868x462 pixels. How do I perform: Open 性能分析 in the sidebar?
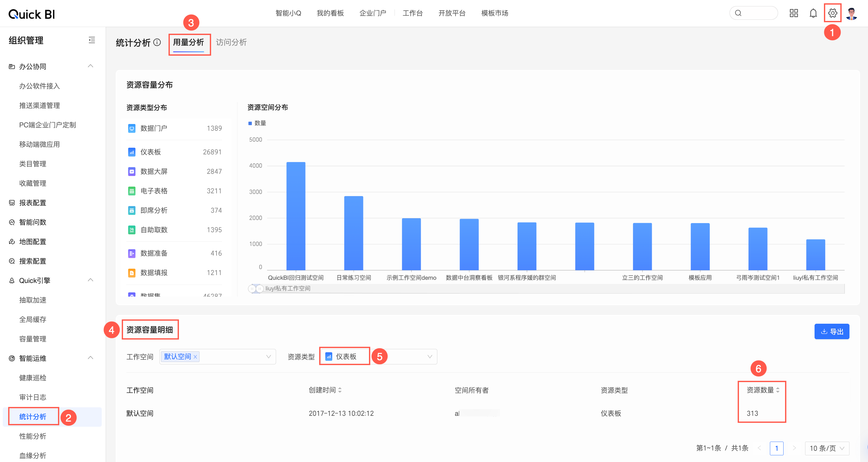[x=33, y=436]
